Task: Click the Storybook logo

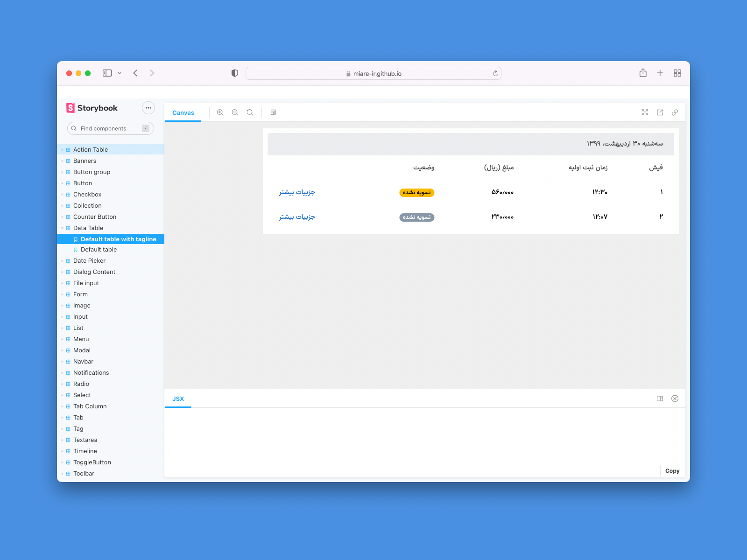Action: click(x=92, y=108)
